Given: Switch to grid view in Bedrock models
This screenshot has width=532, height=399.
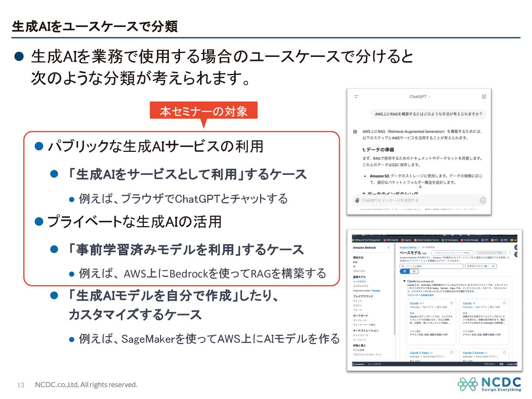Looking at the screenshot, I should point(405,271).
